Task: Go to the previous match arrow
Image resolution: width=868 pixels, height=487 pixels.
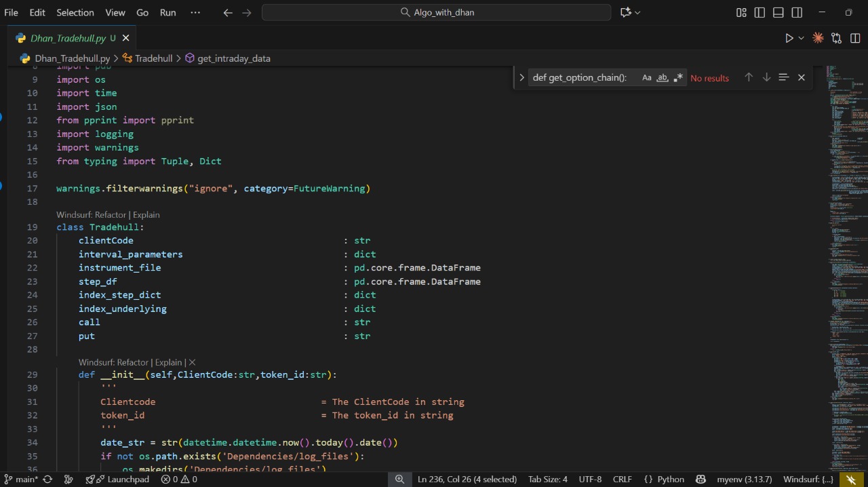Action: 749,77
